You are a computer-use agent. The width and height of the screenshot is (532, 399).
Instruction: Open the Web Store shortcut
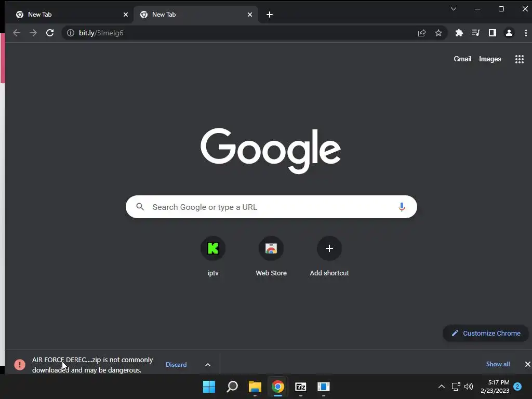[x=271, y=257]
